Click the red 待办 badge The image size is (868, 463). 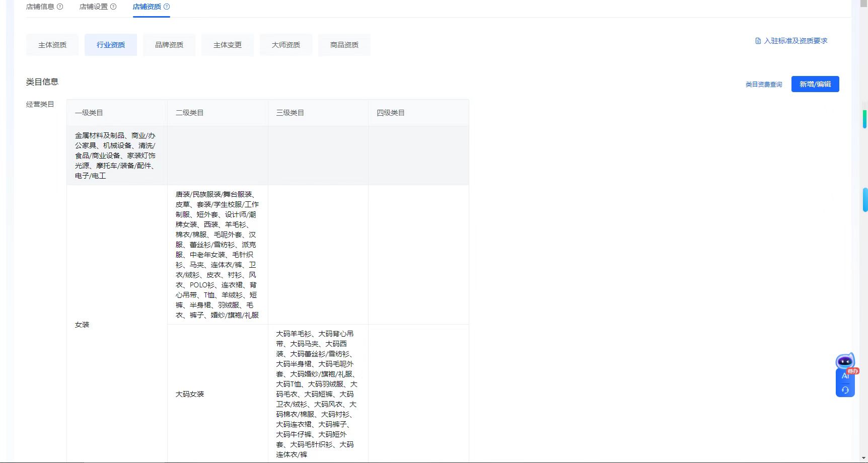click(x=853, y=371)
